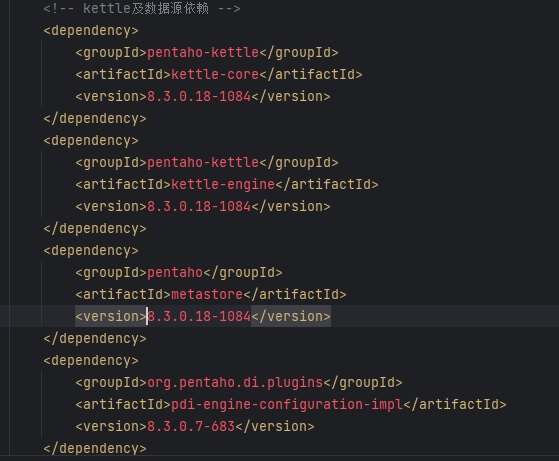Click the pentaho groupId value
Screen dimensions: 559x461
click(175, 272)
